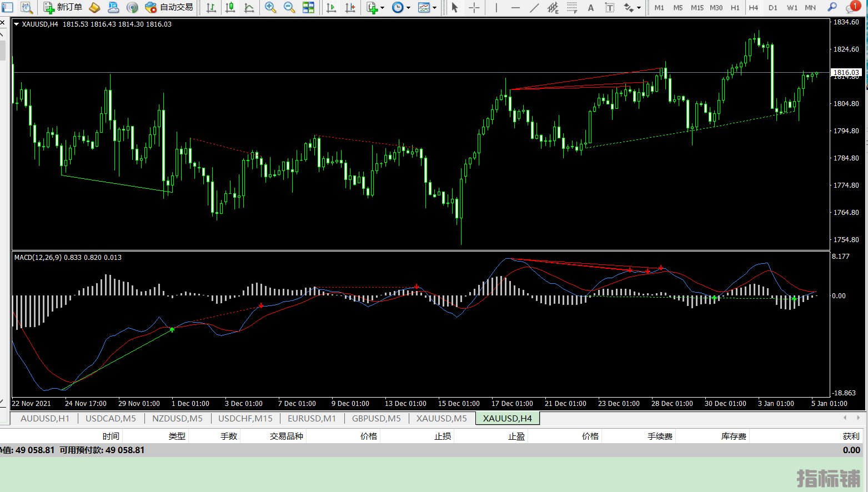Switch to M5 timeframe
868x492 pixels.
678,7
